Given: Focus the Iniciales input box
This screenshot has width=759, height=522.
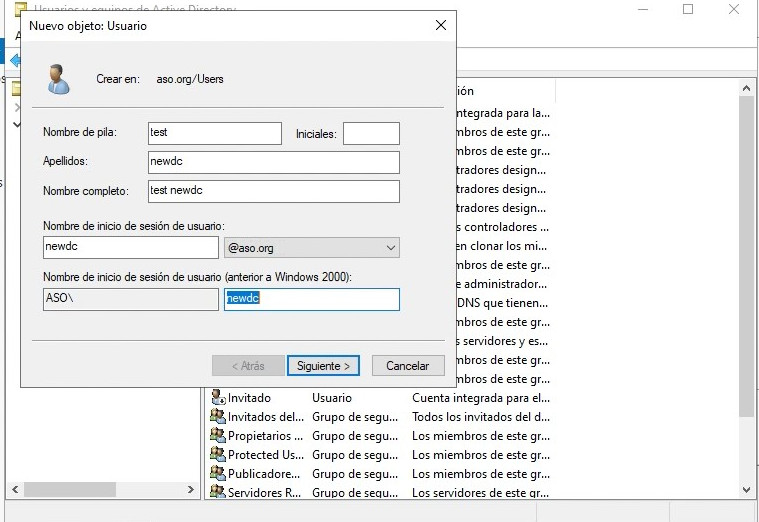Looking at the screenshot, I should (371, 133).
